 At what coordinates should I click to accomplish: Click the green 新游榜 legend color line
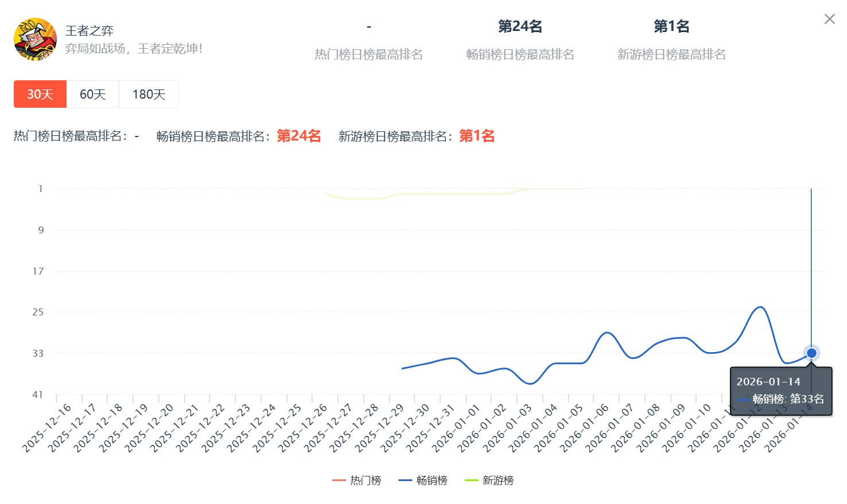[x=471, y=480]
